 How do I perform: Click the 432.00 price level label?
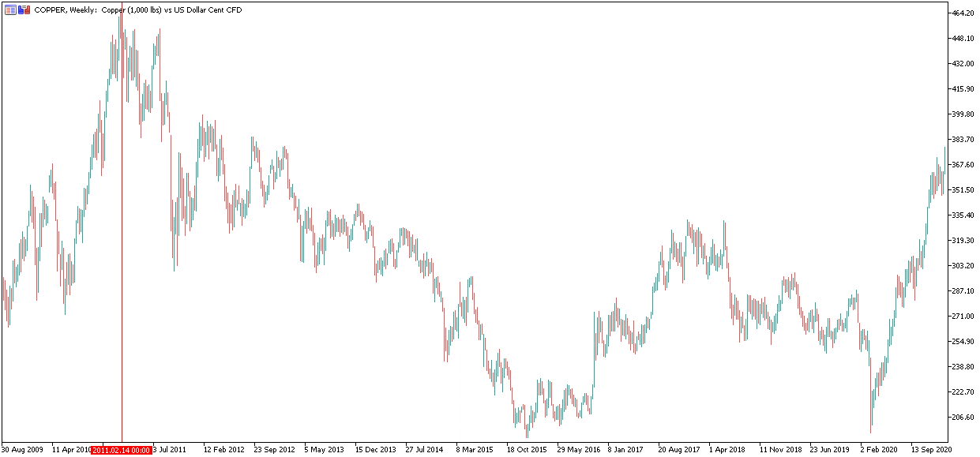click(964, 64)
